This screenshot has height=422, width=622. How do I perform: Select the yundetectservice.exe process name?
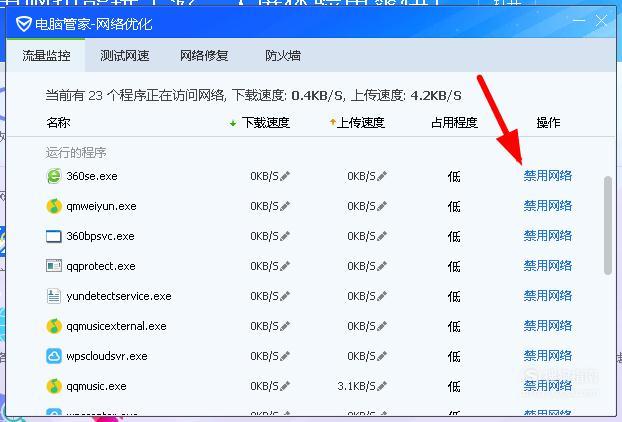(119, 296)
